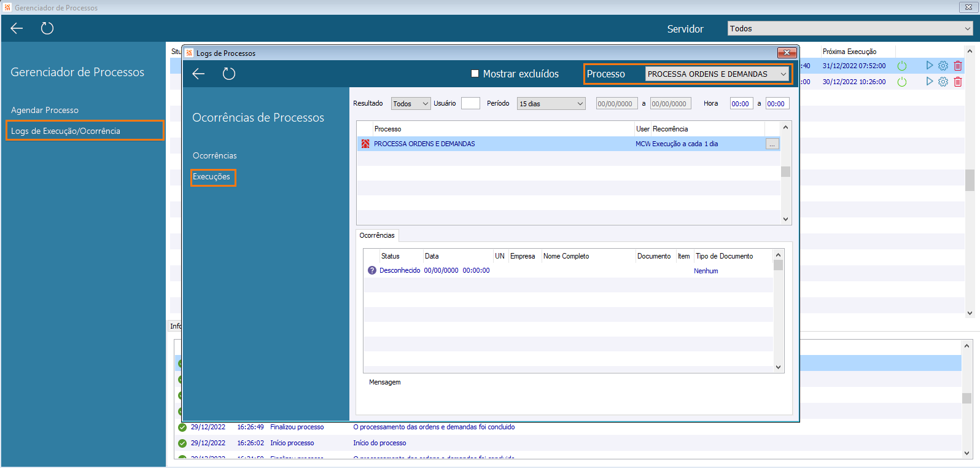The image size is (980, 468).
Task: Click scroll up arrow of main process grid
Action: pyautogui.click(x=970, y=51)
